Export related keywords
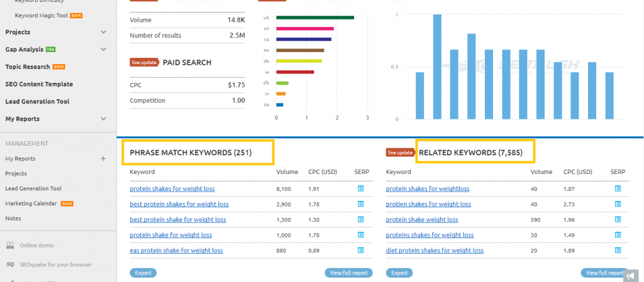 tap(399, 273)
